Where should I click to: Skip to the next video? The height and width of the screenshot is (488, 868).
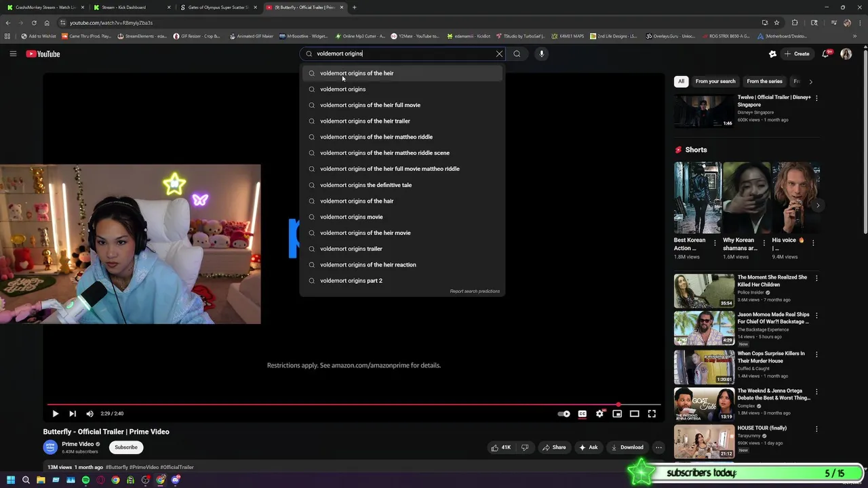[x=73, y=413]
